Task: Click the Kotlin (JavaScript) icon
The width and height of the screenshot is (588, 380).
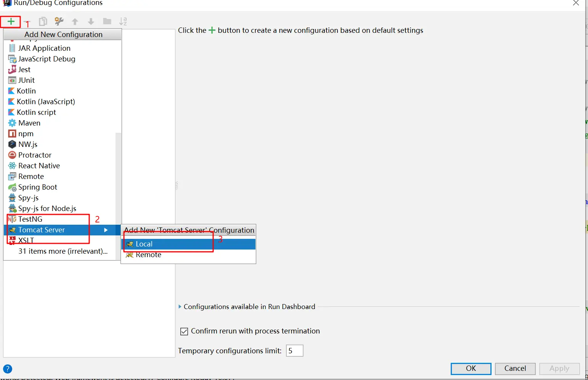Action: [x=11, y=101]
